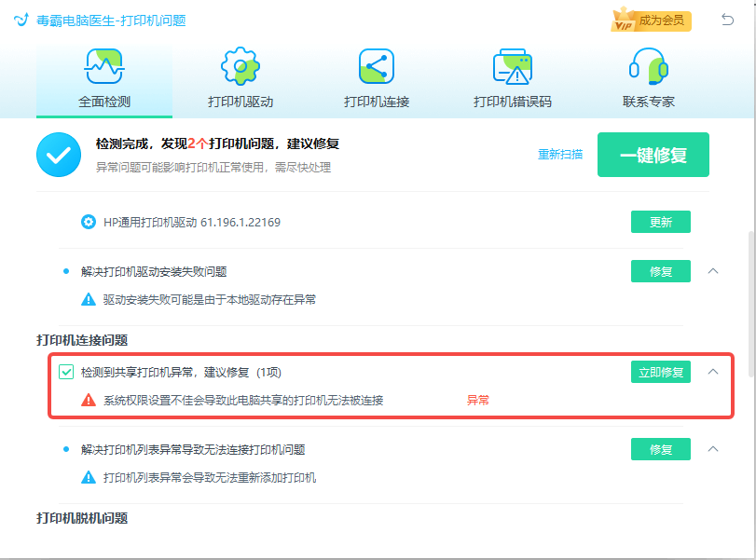Image resolution: width=756 pixels, height=560 pixels.
Task: Open the 联系专家 headset icon
Action: 648,66
